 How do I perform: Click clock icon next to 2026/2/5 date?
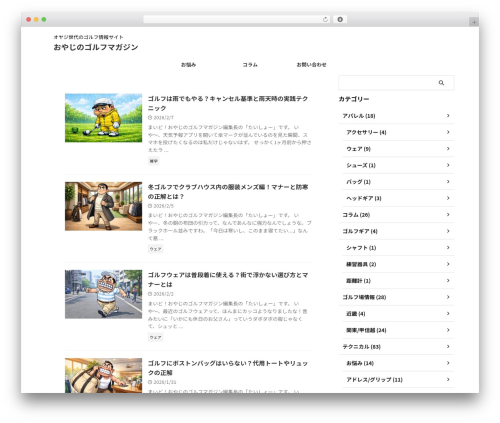(150, 206)
